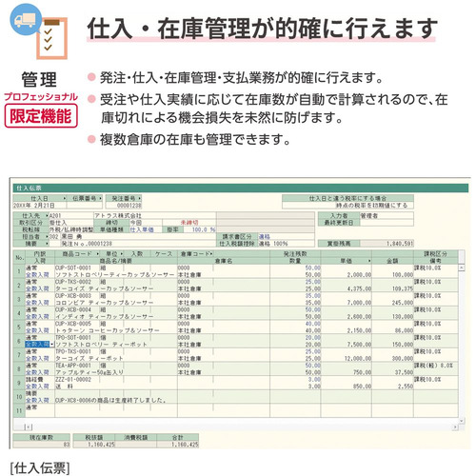Click the 発注番号 field 00001238
The height and width of the screenshot is (476, 476).
pyautogui.click(x=124, y=206)
